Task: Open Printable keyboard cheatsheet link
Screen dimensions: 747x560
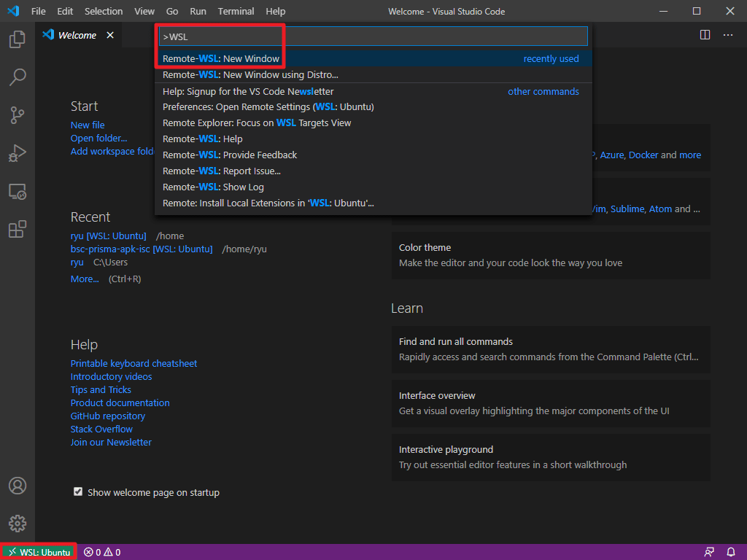Action: 134,363
